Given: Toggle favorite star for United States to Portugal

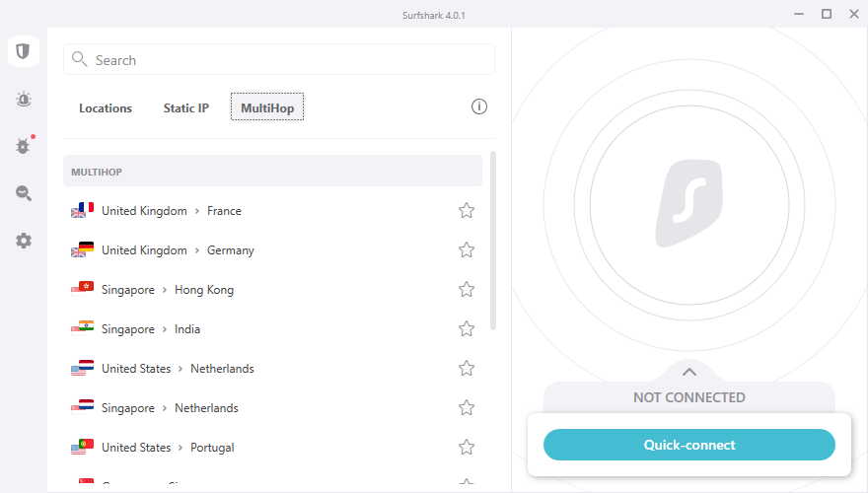Looking at the screenshot, I should 467,448.
